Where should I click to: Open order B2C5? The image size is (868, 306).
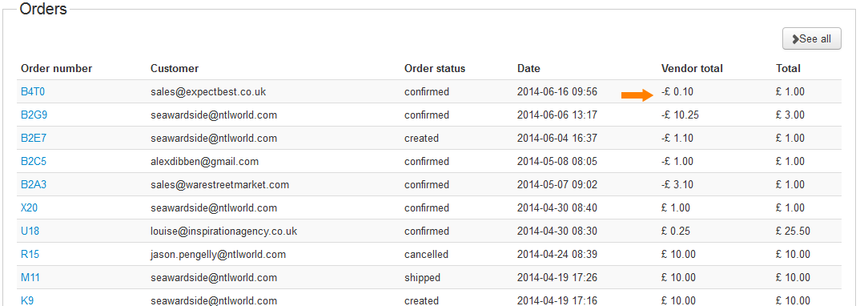tap(34, 162)
